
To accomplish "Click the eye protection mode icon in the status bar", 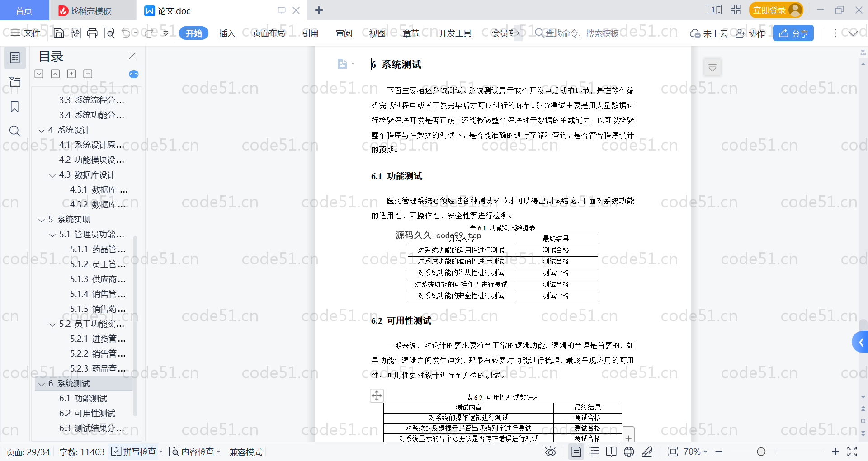I will pyautogui.click(x=550, y=452).
